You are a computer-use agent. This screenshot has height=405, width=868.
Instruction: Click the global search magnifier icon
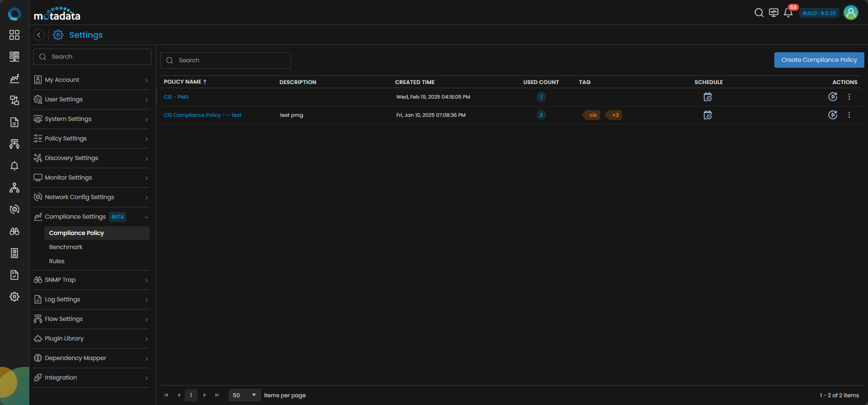pyautogui.click(x=759, y=13)
